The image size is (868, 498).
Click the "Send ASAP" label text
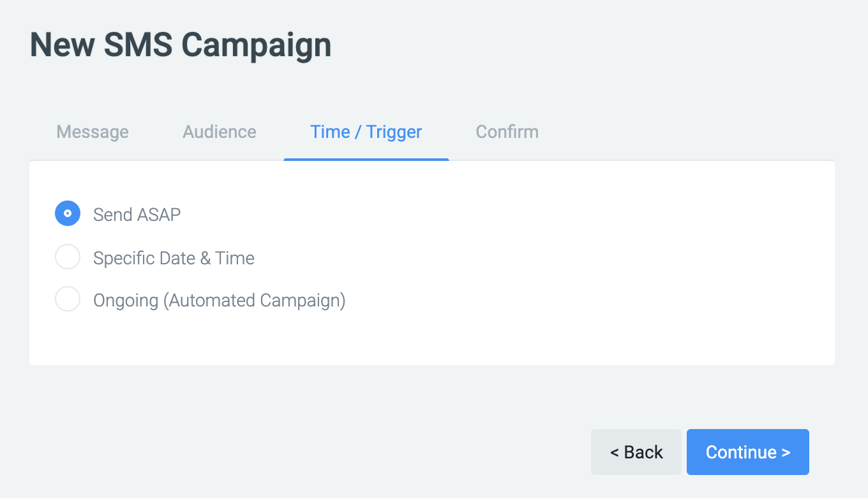pyautogui.click(x=137, y=215)
